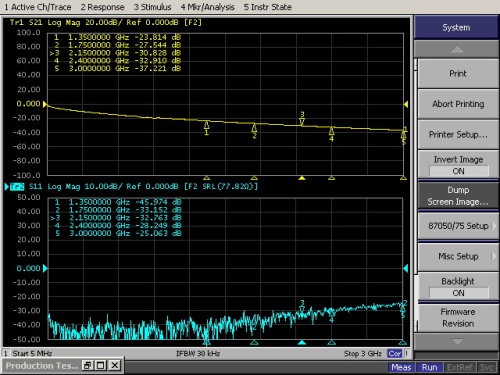Click the Dump Screen Image softkey
Viewport: 500px width, 375px height.
(x=458, y=196)
